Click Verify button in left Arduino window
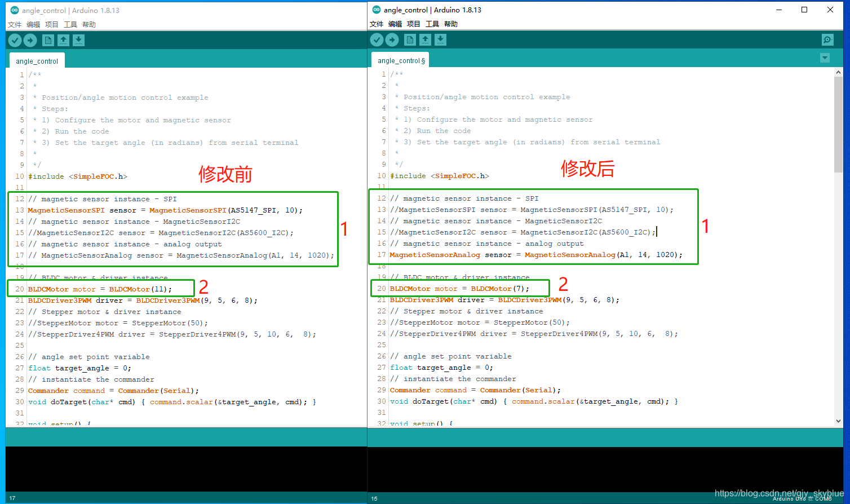This screenshot has height=504, width=850. pyautogui.click(x=15, y=40)
